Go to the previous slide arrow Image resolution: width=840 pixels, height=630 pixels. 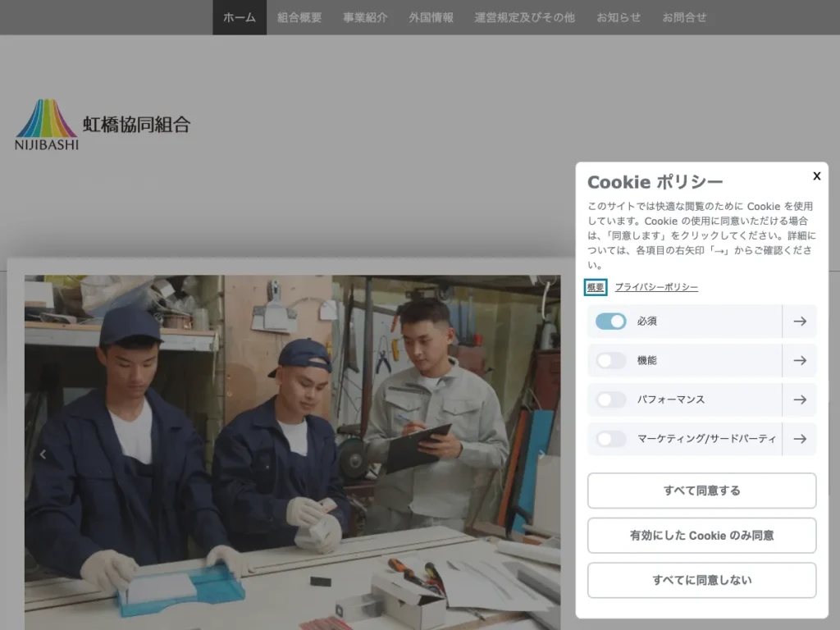[x=43, y=454]
